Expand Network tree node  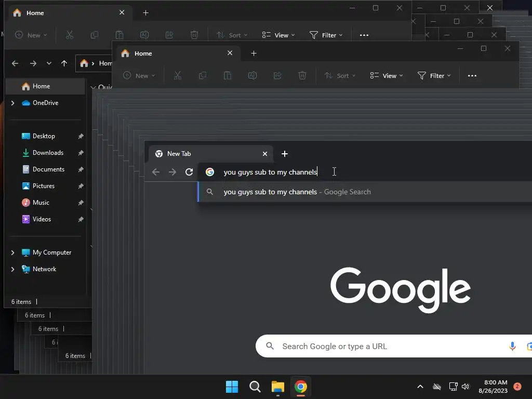[x=12, y=269]
